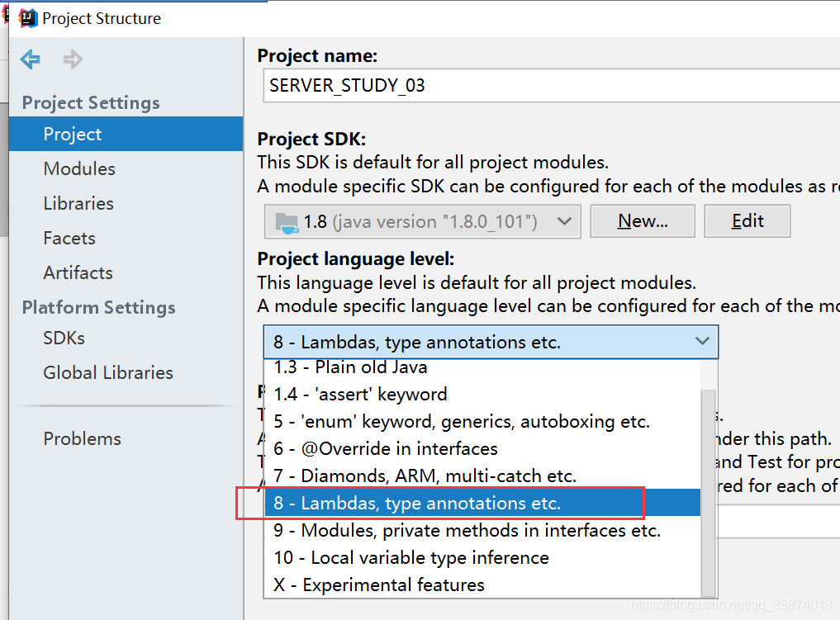Select the Libraries settings page
Image resolution: width=840 pixels, height=620 pixels.
pos(78,203)
